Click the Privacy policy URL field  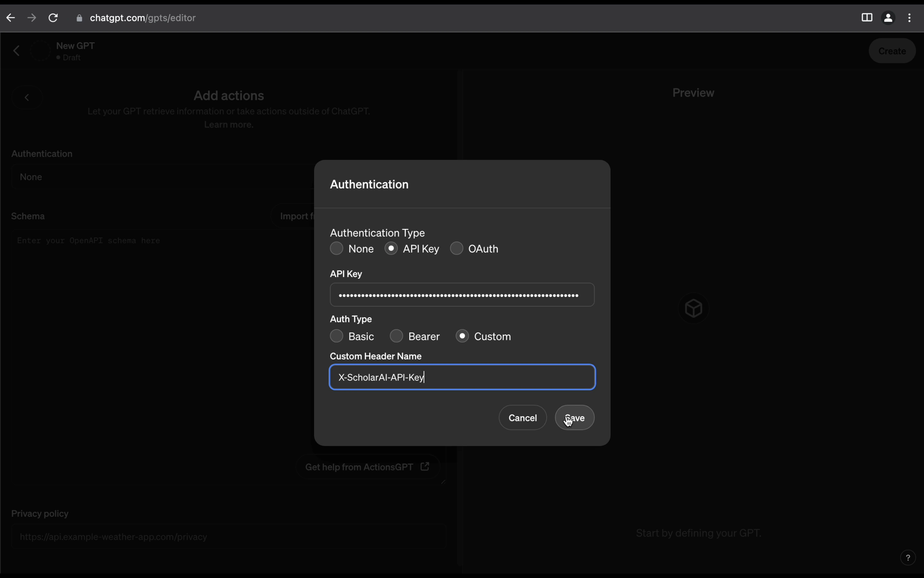coord(229,536)
